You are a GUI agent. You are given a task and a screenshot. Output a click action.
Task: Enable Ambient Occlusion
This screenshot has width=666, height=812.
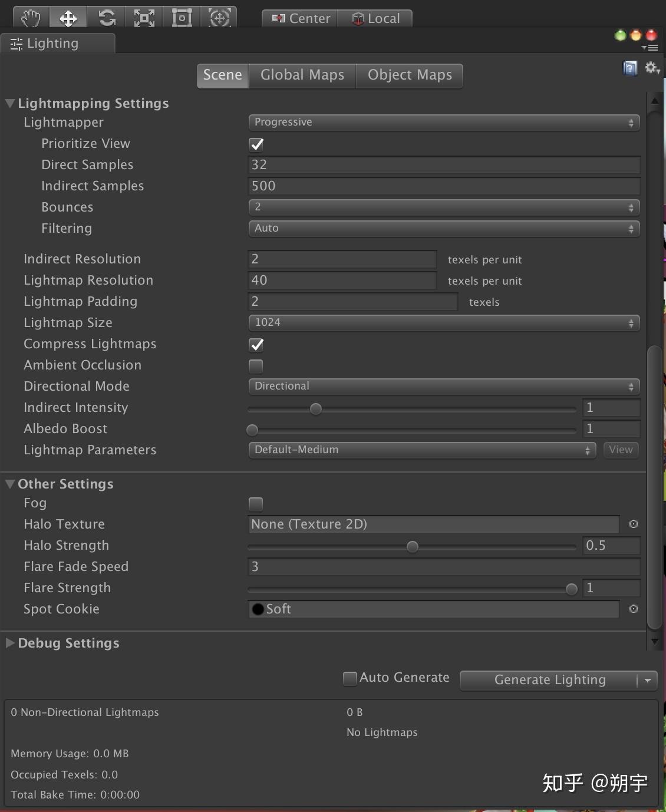(x=256, y=366)
